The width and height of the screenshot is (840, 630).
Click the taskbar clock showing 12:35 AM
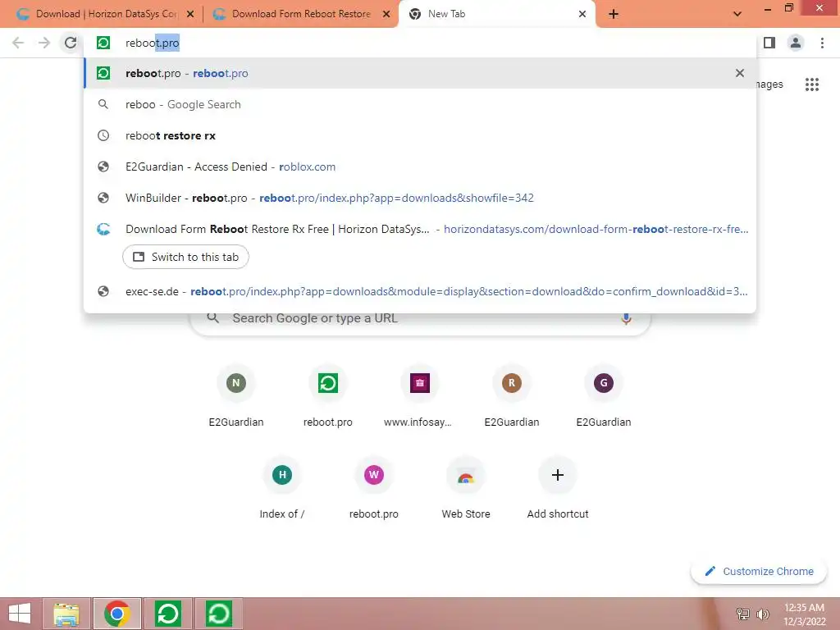point(804,614)
